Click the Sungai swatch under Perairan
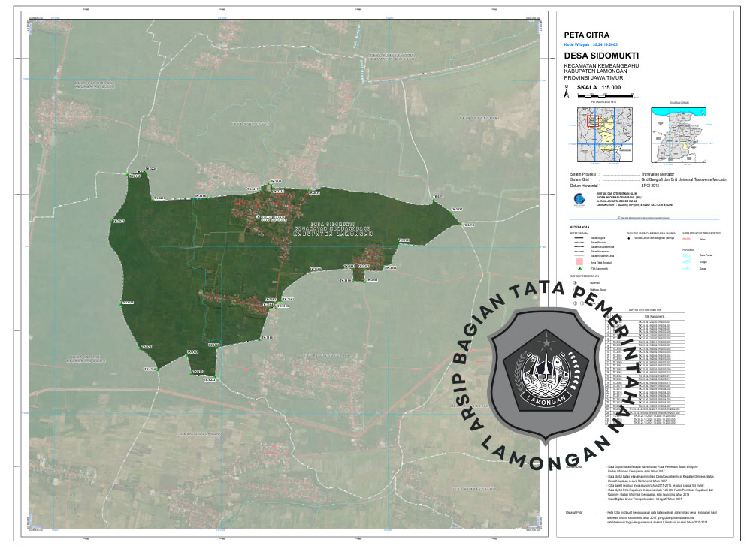 (x=686, y=261)
